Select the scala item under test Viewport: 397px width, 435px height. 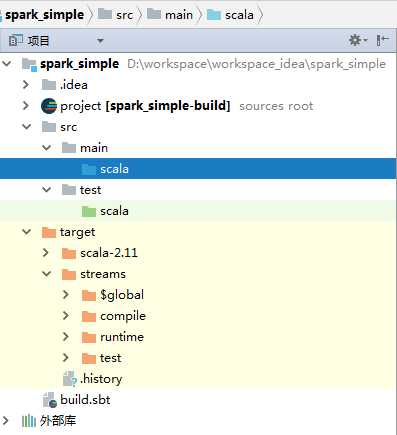pos(114,211)
